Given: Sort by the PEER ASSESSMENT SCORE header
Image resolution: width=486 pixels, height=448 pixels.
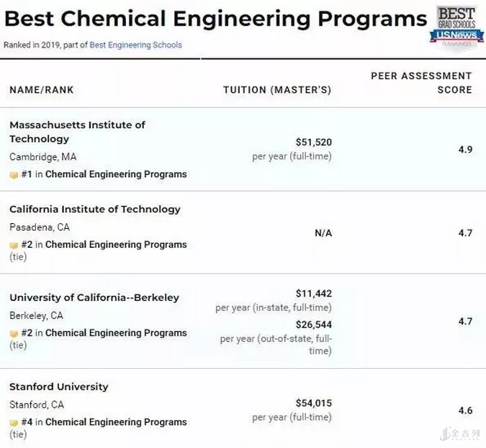Looking at the screenshot, I should coord(421,83).
